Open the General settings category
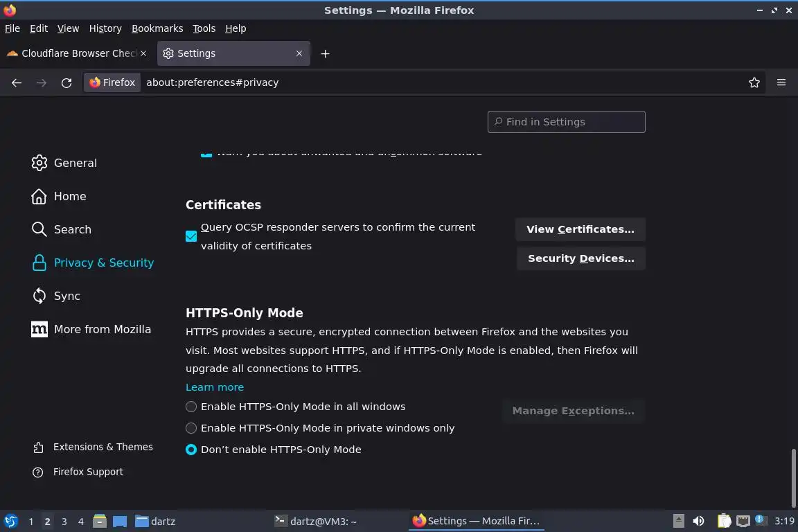798x532 pixels. tap(64, 163)
